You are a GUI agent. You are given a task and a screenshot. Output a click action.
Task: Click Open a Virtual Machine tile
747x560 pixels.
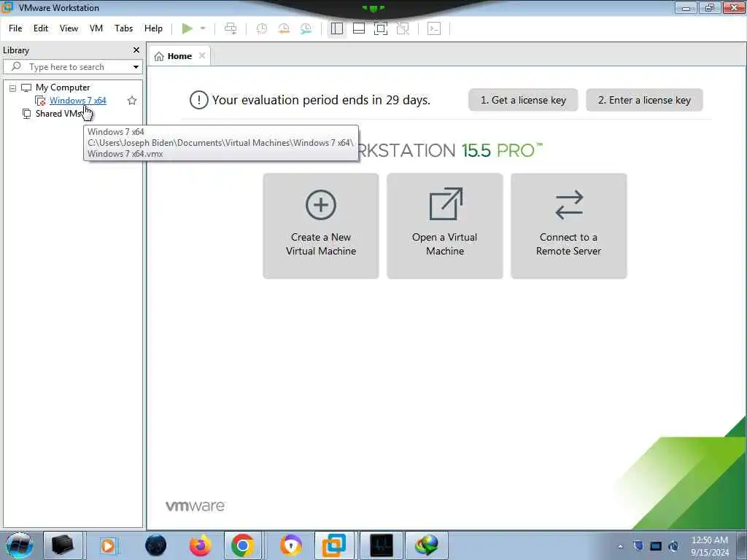point(445,226)
